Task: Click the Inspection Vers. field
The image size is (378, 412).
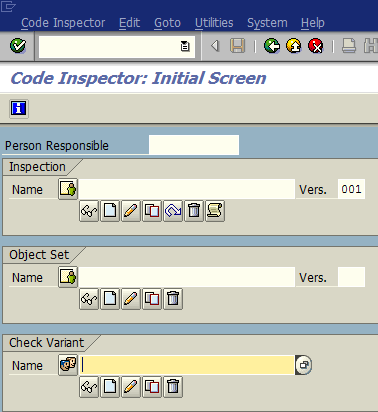Action: 351,189
